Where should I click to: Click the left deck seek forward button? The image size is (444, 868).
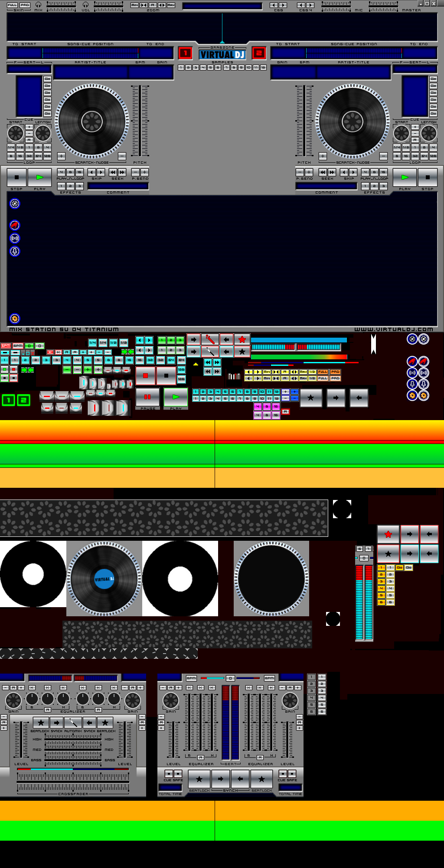pyautogui.click(x=122, y=172)
